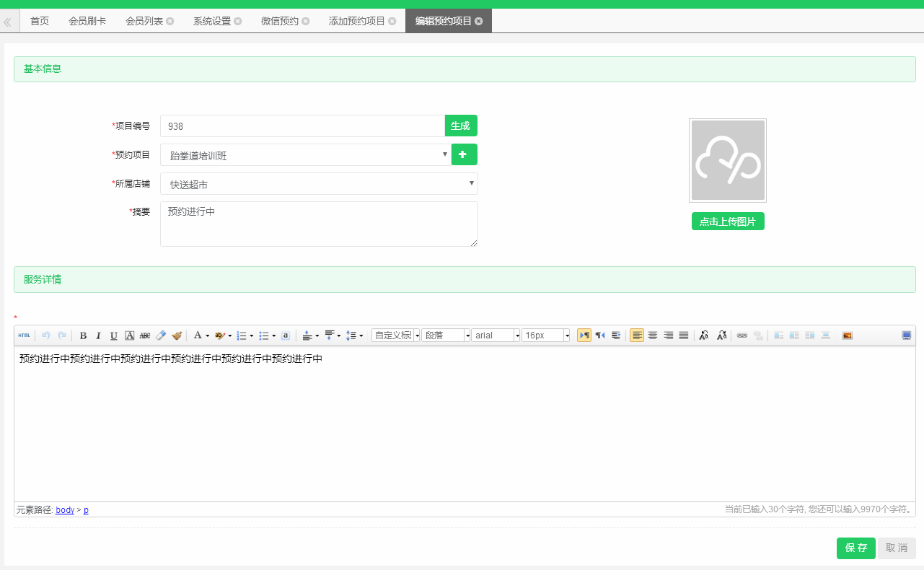The height and width of the screenshot is (570, 924).
Task: Open the font color dropdown arrow
Action: [208, 336]
